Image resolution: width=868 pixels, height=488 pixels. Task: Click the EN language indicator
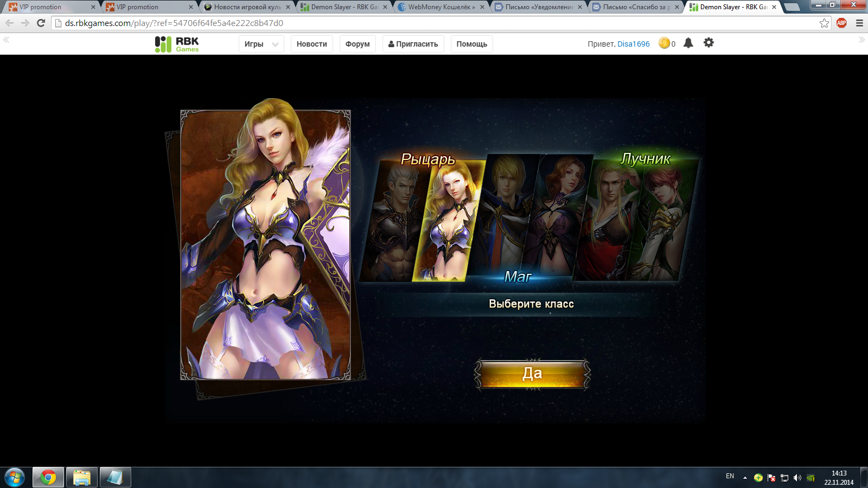(x=730, y=476)
